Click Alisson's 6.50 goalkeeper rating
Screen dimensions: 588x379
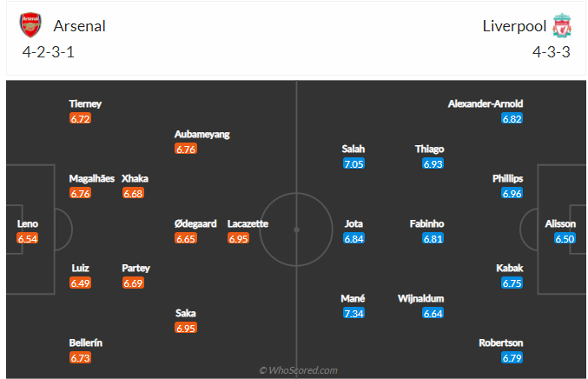(x=565, y=238)
